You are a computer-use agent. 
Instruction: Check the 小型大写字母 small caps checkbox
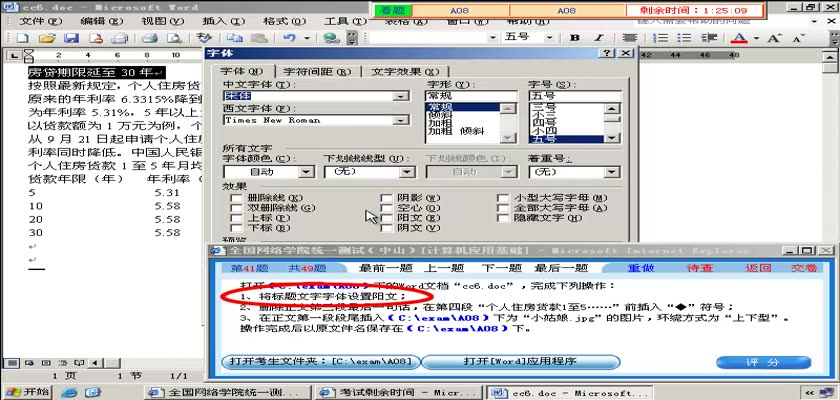point(502,198)
